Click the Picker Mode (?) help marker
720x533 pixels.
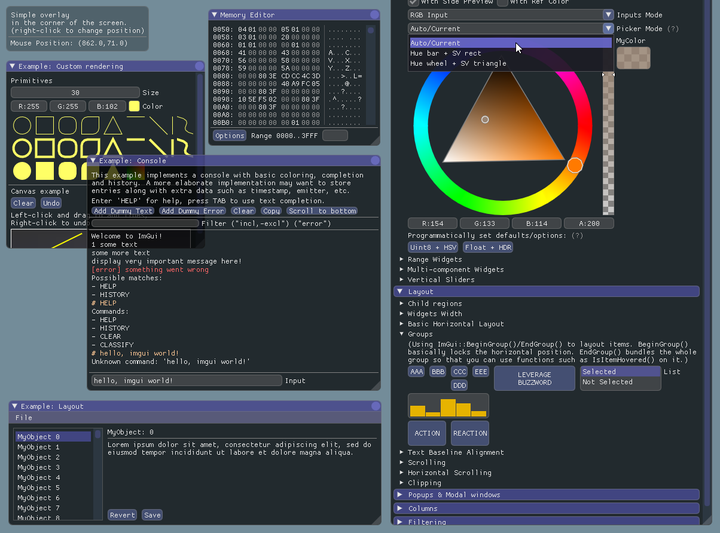(671, 29)
